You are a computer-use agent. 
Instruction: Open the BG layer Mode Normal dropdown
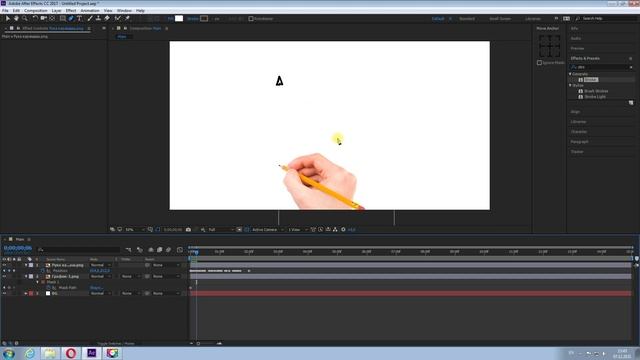tap(100, 293)
